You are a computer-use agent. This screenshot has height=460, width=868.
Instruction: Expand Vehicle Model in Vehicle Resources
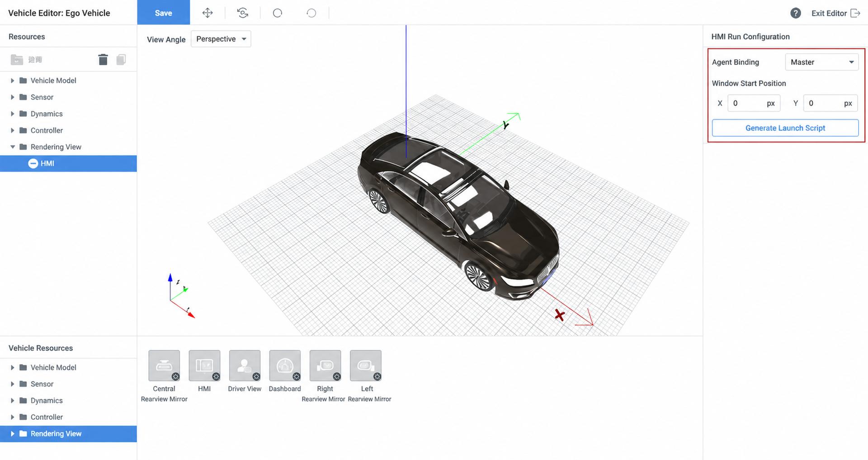(13, 367)
